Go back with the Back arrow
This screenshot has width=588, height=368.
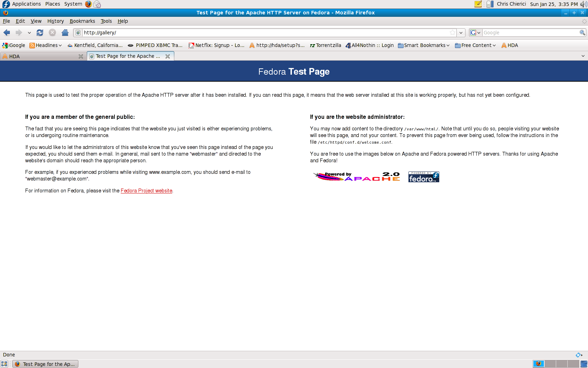tap(7, 33)
